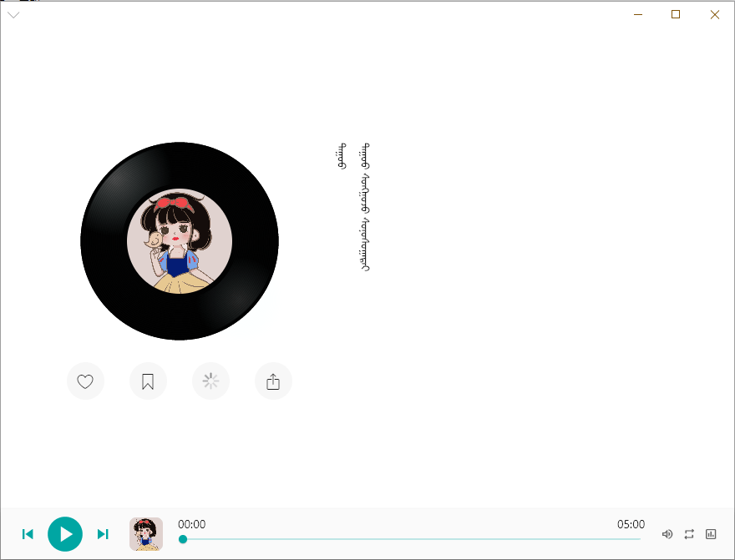Click the small album thumbnail in bottom bar
The image size is (735, 560).
146,534
